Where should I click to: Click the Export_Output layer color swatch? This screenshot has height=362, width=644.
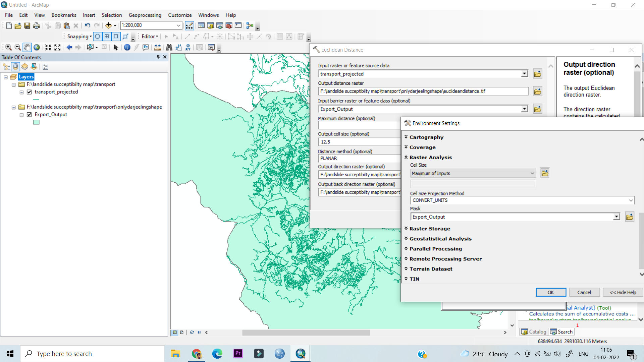click(36, 122)
